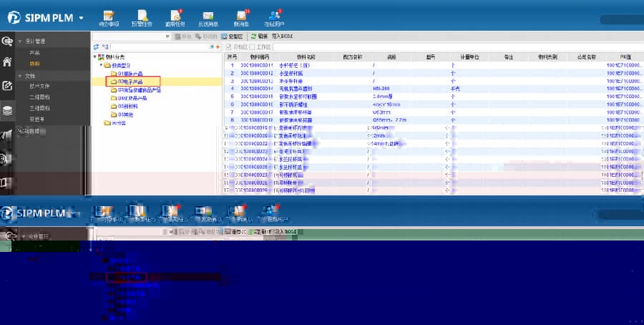Click the tree structure icon beside refresh
This screenshot has height=325, width=644.
point(106,47)
